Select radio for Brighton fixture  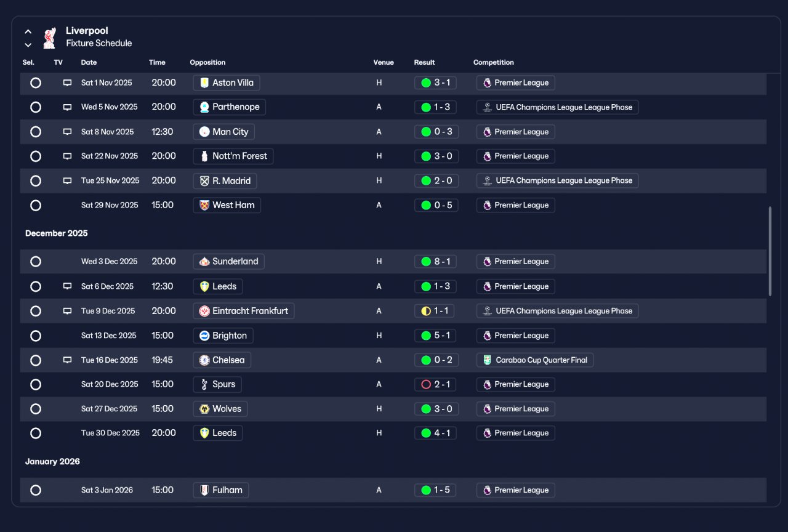tap(36, 336)
